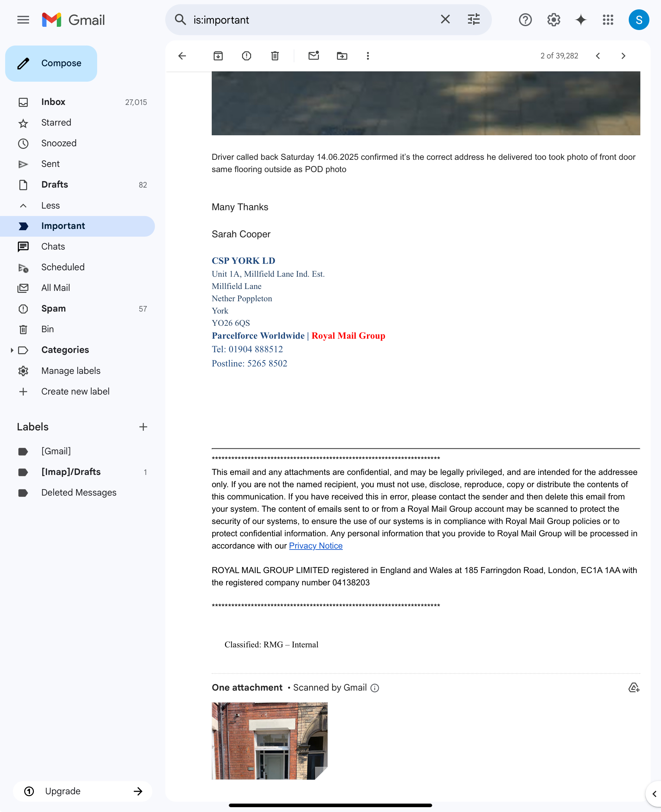Collapse the list with Less
661x812 pixels.
coord(77,206)
